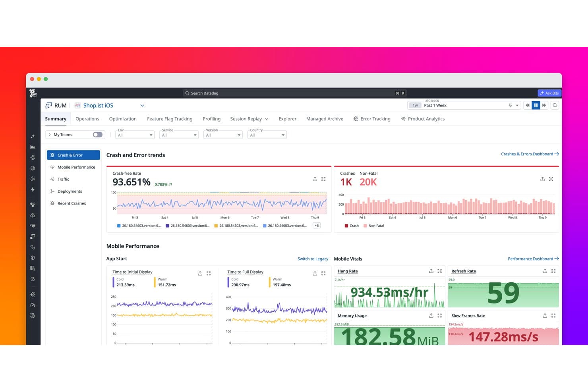This screenshot has width=588, height=392.
Task: Export the Crash-free Rate widget
Action: click(315, 179)
